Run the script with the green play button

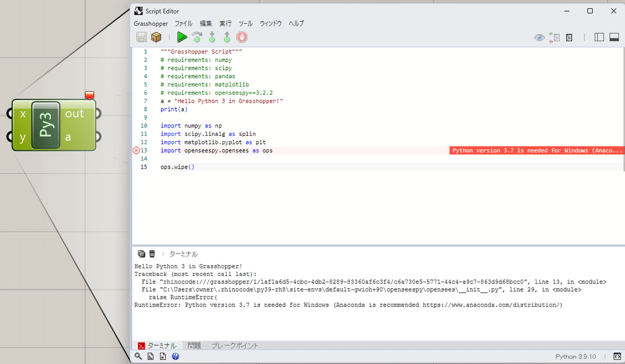182,37
